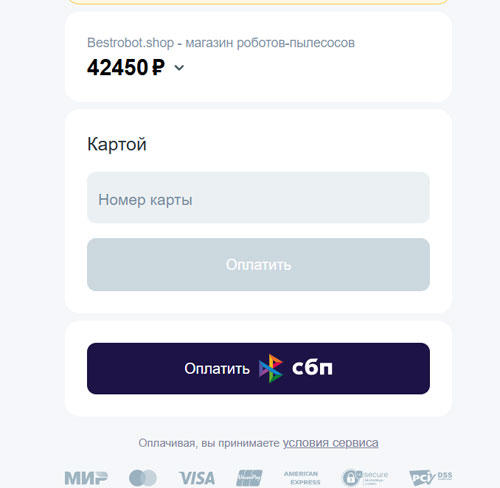Select the Картой payment section heading
The height and width of the screenshot is (488, 500).
click(117, 144)
